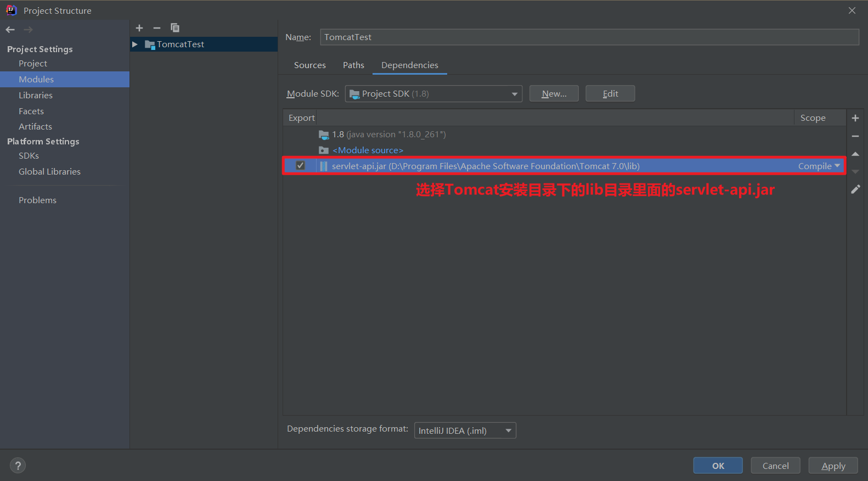This screenshot has height=481, width=868.
Task: Click the IntelliJ IDEA logo icon
Action: 11,10
